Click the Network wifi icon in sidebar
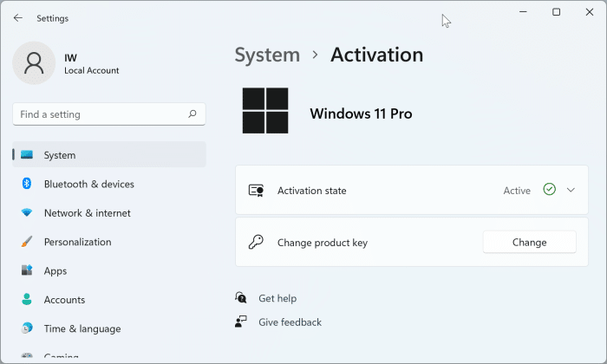 [x=27, y=212]
